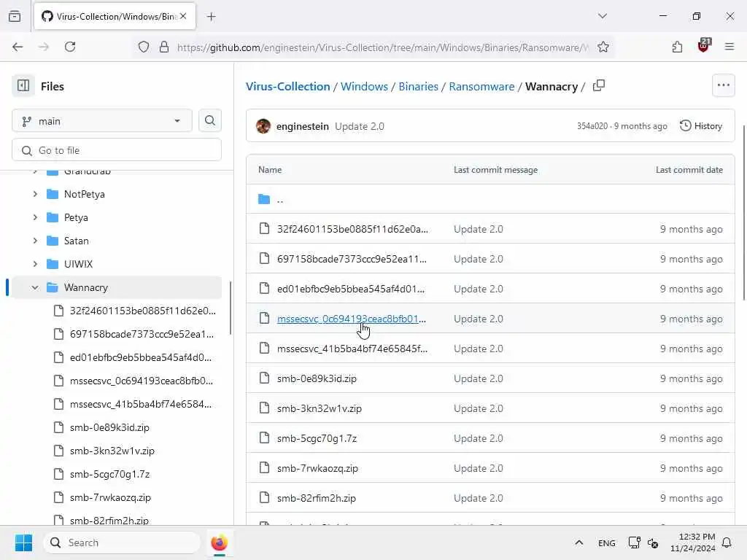Click taskbar Search box
The height and width of the screenshot is (560, 747).
point(122,542)
